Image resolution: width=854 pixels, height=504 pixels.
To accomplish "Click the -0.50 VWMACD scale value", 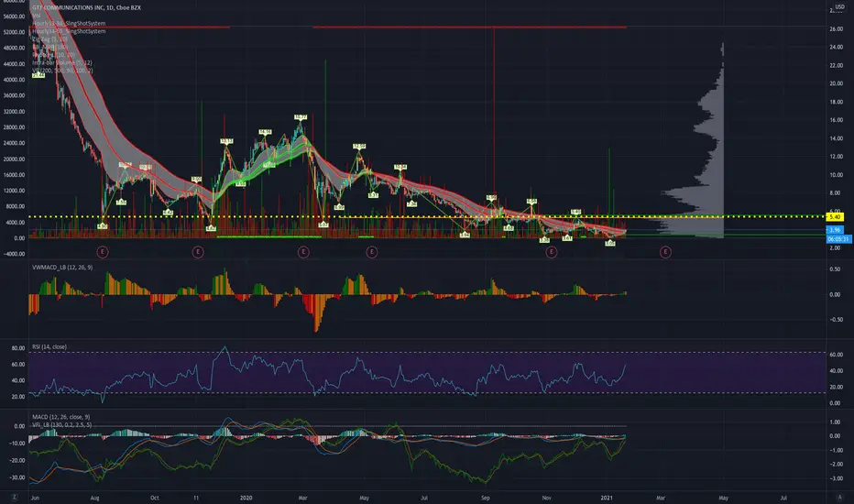I will tap(835, 320).
